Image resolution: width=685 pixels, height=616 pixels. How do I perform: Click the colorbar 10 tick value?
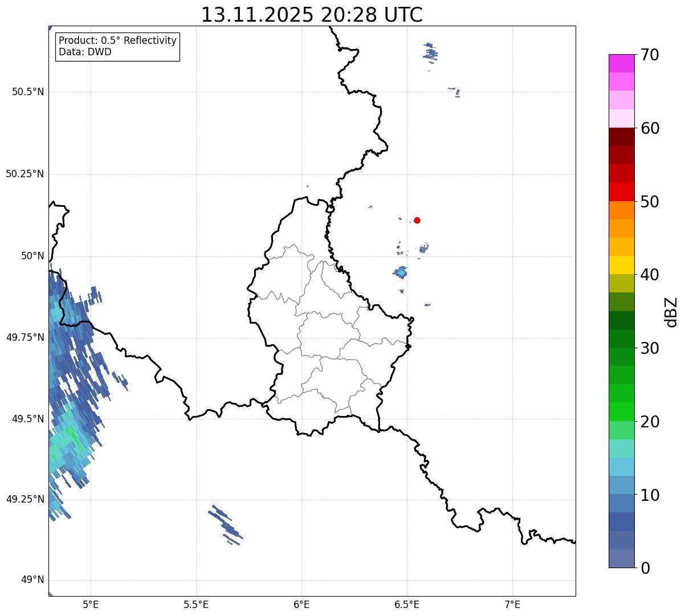coord(650,495)
